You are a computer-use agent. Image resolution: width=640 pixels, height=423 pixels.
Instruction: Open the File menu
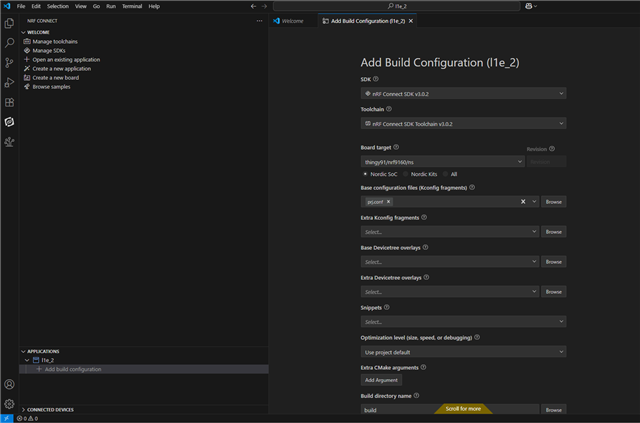pos(21,6)
